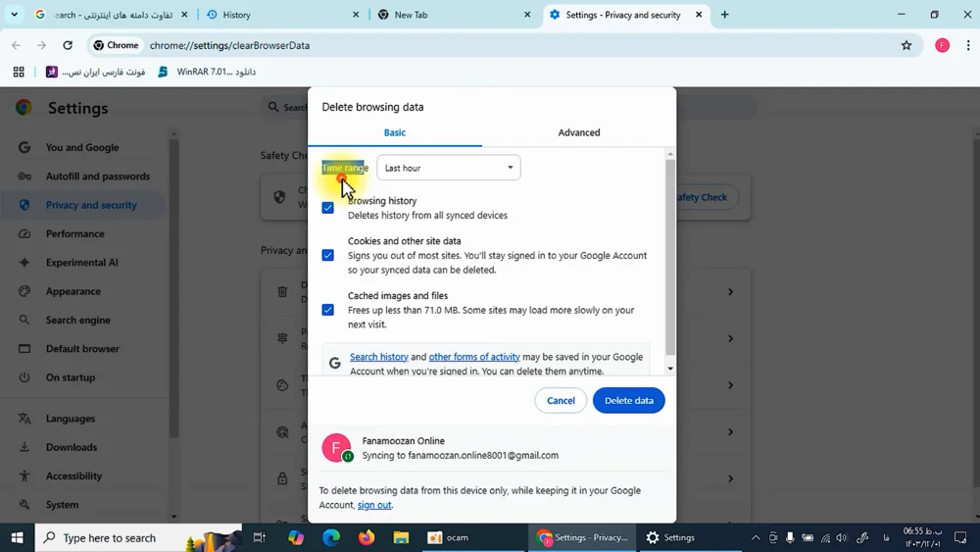Click the Default browser icon
Image resolution: width=980 pixels, height=552 pixels.
(x=24, y=349)
